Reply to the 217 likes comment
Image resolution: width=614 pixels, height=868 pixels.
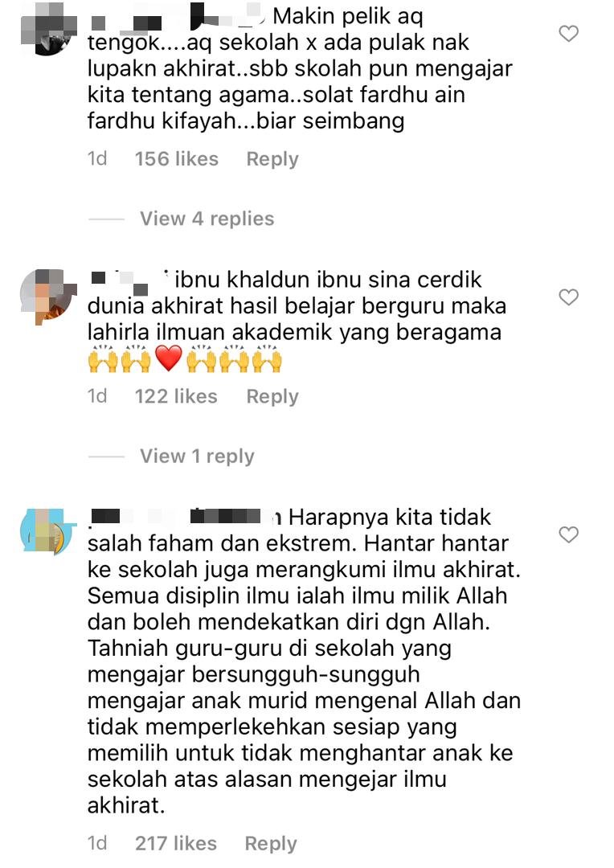tap(271, 844)
